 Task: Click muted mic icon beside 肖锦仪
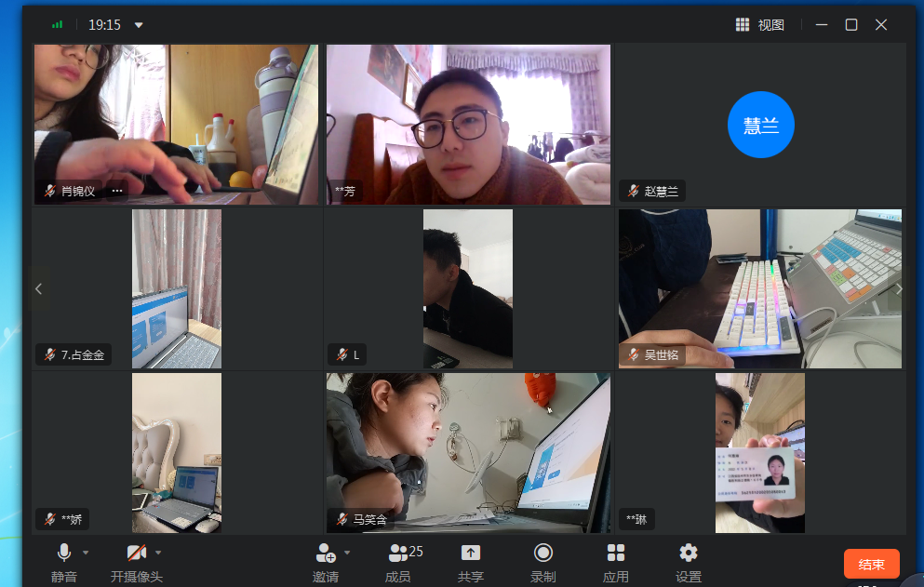(x=50, y=191)
